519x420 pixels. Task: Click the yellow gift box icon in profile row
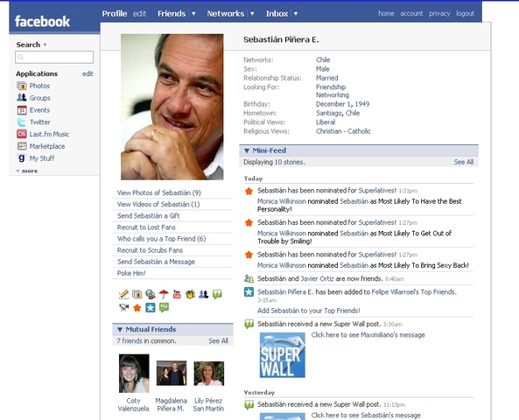click(x=190, y=294)
